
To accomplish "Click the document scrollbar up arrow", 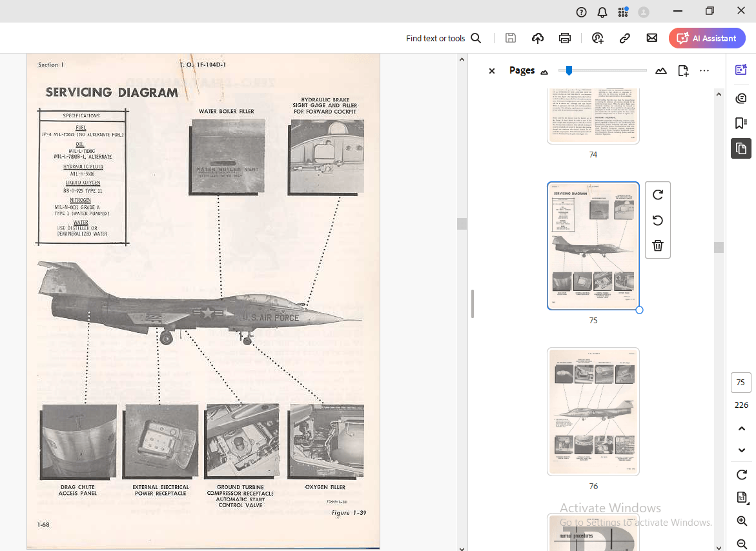I will 462,60.
